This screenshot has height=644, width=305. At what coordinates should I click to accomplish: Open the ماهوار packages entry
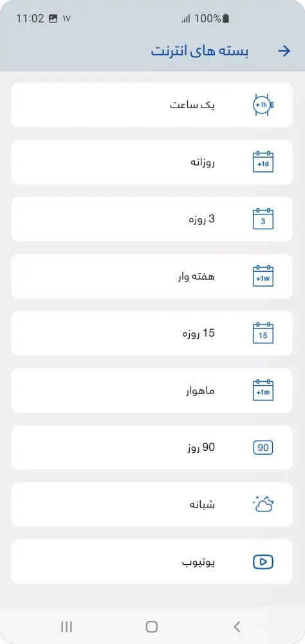(152, 391)
